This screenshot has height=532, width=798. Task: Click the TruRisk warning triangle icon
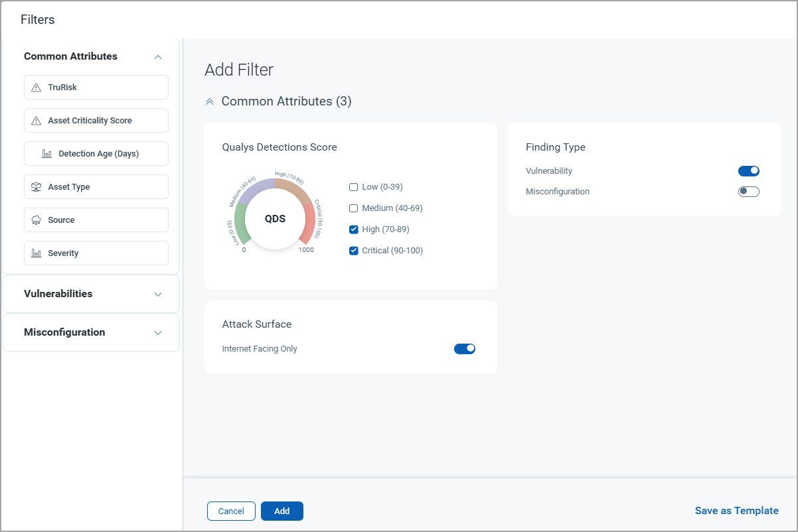click(x=37, y=88)
